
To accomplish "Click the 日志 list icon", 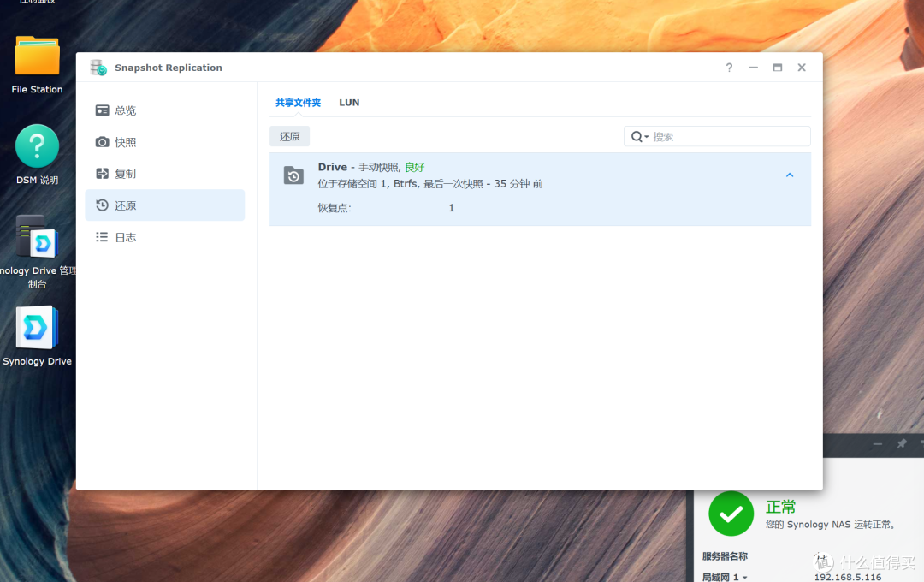I will click(x=102, y=237).
